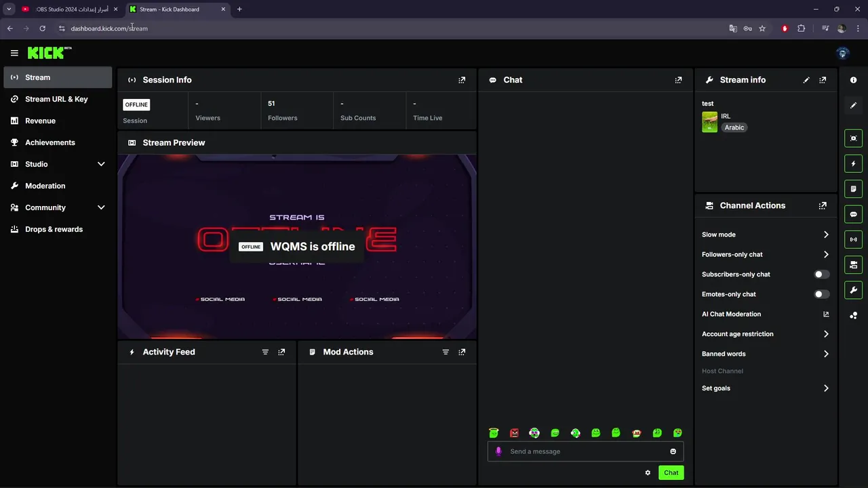Image resolution: width=868 pixels, height=488 pixels.
Task: Pop out the Mod Actions panel
Action: 462,352
